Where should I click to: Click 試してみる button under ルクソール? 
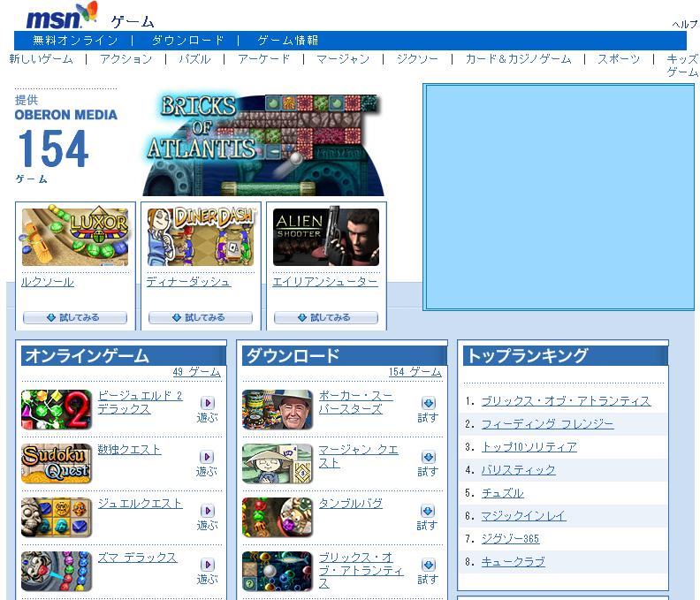click(x=75, y=317)
